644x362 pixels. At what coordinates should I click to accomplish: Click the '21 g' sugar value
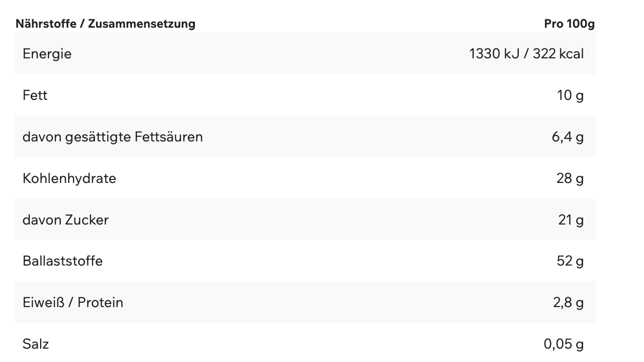tap(571, 220)
